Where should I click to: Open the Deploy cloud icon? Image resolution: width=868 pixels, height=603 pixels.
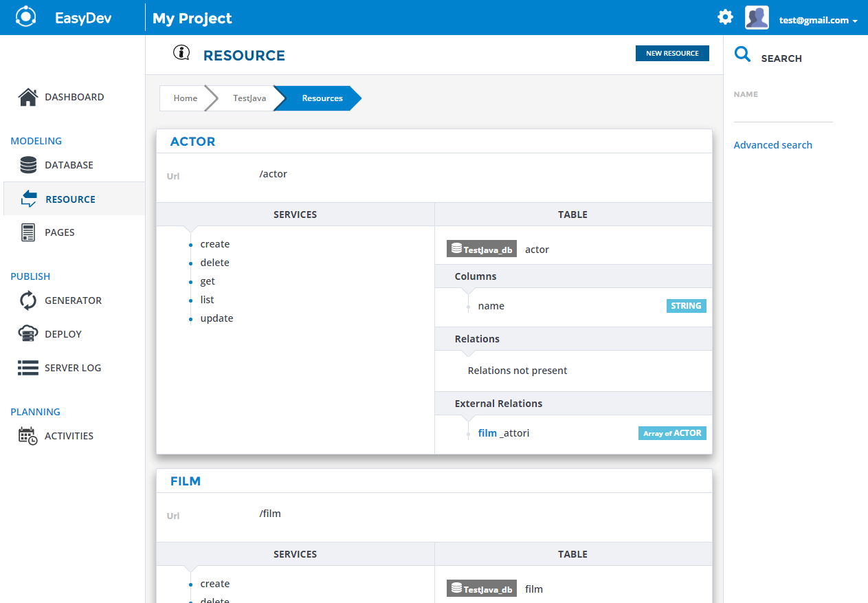click(28, 334)
